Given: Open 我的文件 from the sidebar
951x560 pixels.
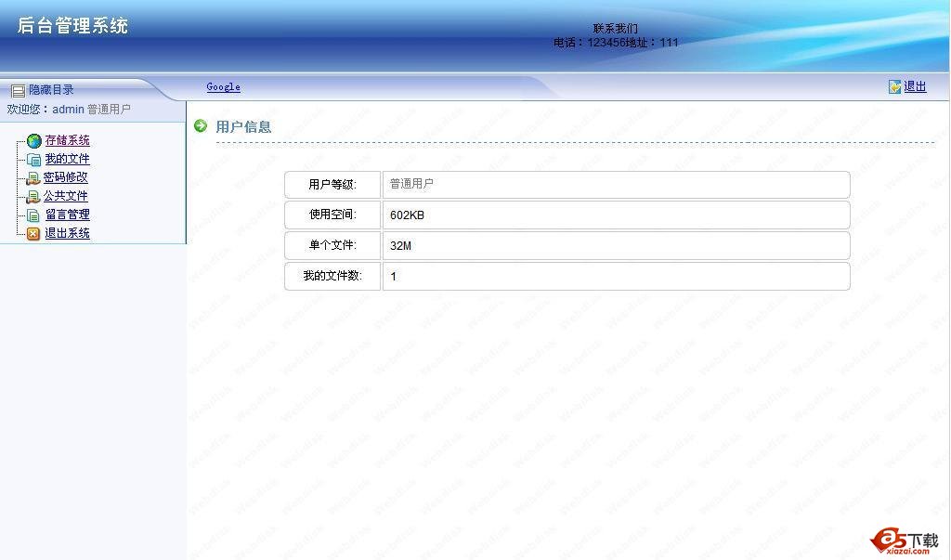Looking at the screenshot, I should 67,158.
